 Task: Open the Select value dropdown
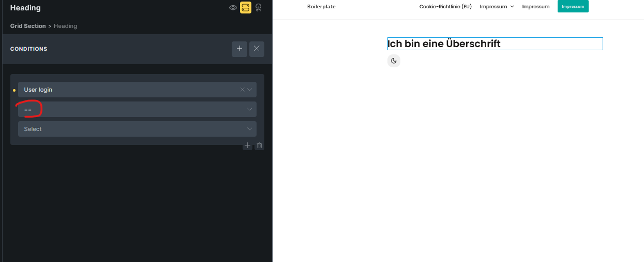[137, 129]
